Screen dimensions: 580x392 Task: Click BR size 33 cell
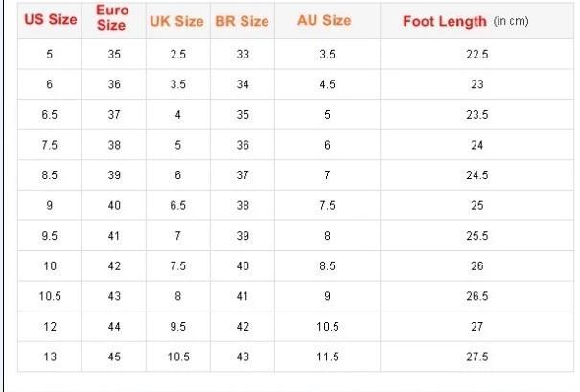click(243, 54)
